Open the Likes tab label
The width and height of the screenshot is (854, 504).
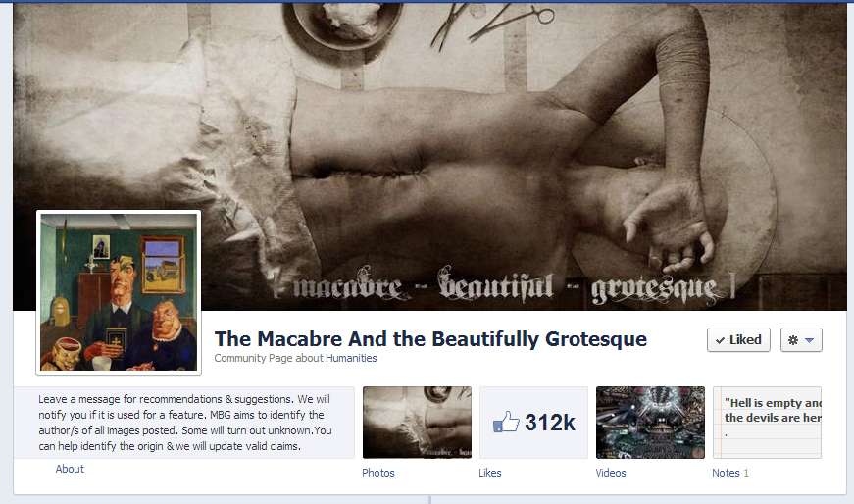(490, 473)
